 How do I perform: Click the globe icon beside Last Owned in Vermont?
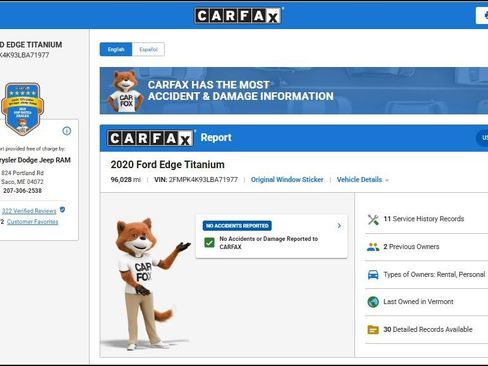373,302
